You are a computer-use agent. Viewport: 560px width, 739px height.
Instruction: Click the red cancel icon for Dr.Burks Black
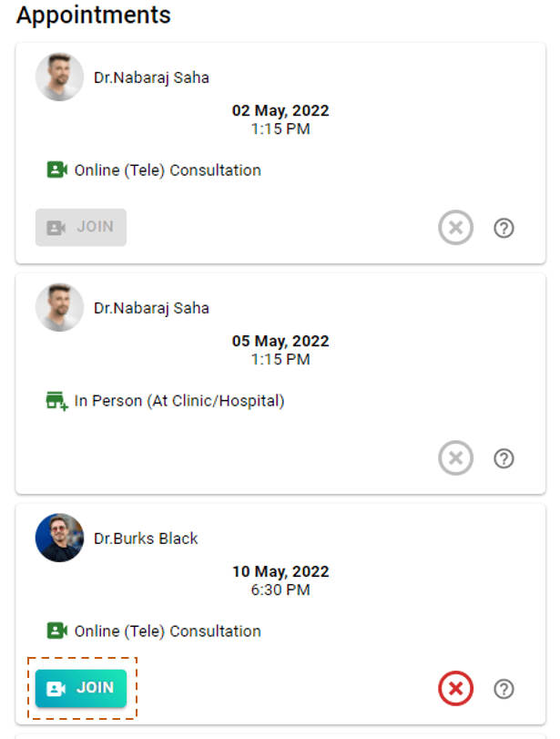456,689
